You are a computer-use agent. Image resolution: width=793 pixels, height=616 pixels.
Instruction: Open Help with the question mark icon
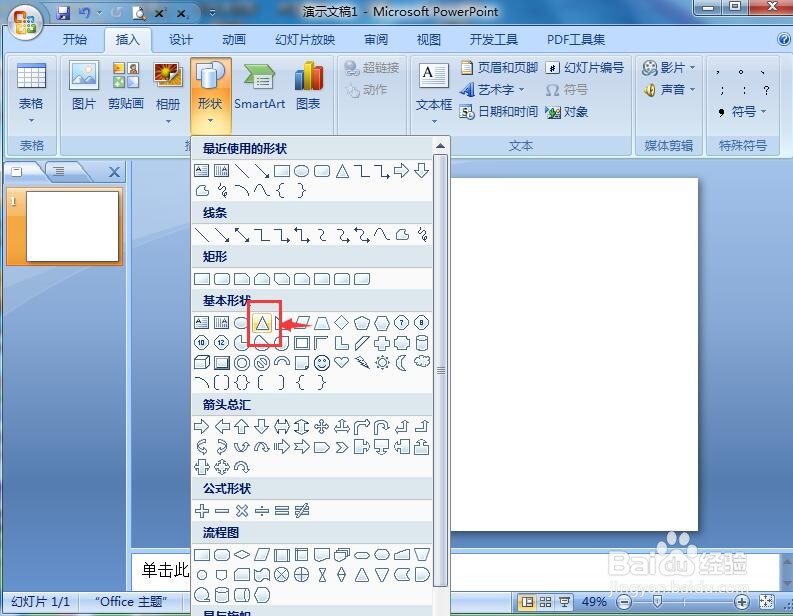click(x=783, y=39)
